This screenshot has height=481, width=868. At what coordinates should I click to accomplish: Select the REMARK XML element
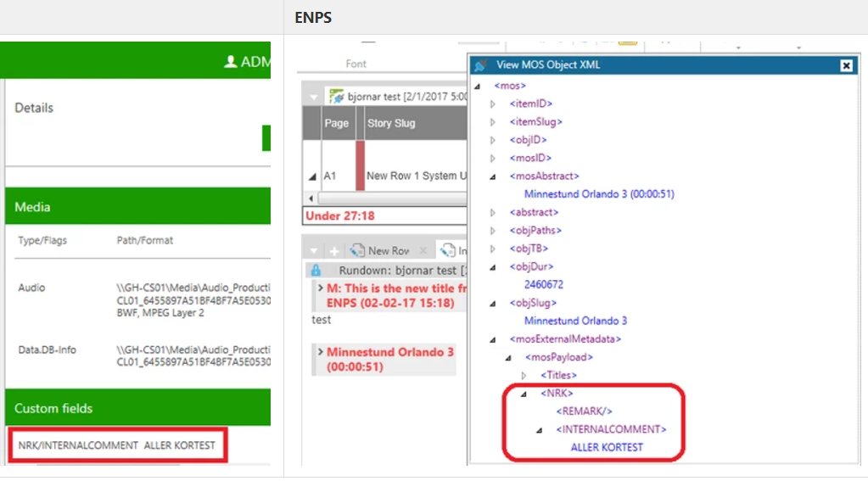click(584, 411)
